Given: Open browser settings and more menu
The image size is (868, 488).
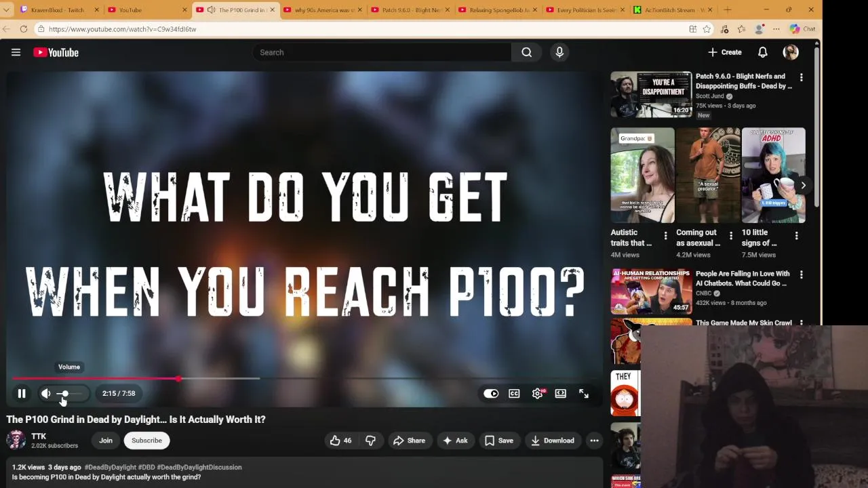Looking at the screenshot, I should click(776, 29).
